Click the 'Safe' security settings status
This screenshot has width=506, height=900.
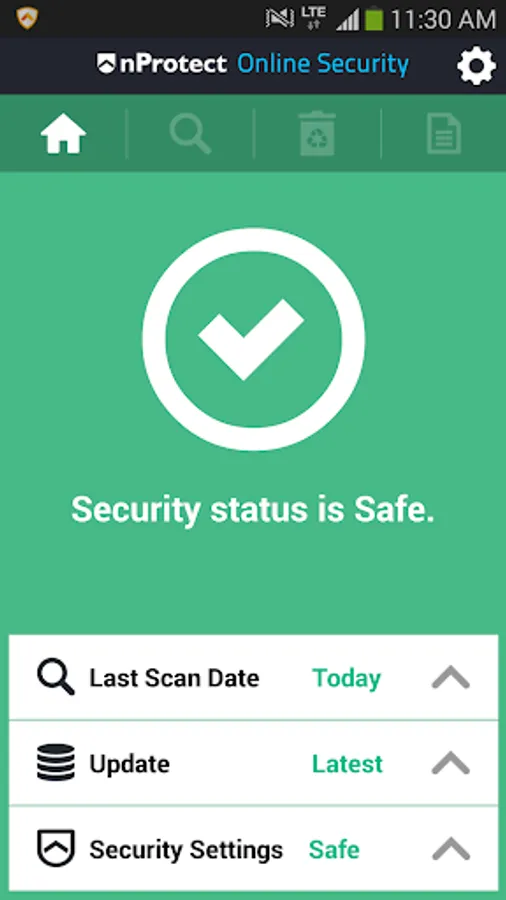pyautogui.click(x=334, y=849)
